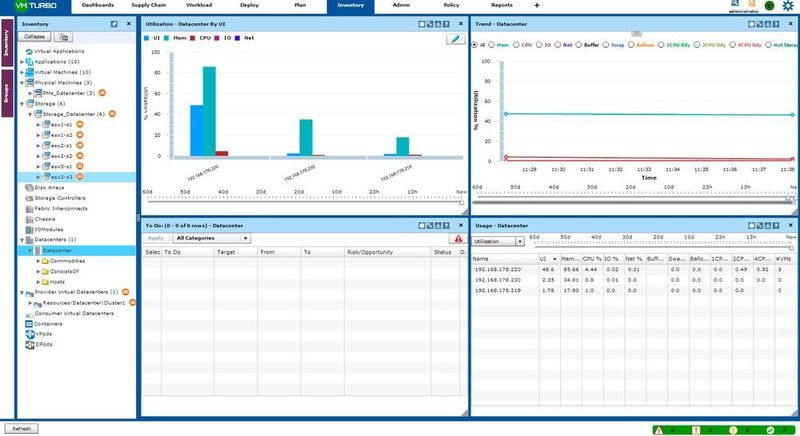Click the tree view icon beside Collapse
The height and width of the screenshot is (436, 800).
click(x=63, y=37)
